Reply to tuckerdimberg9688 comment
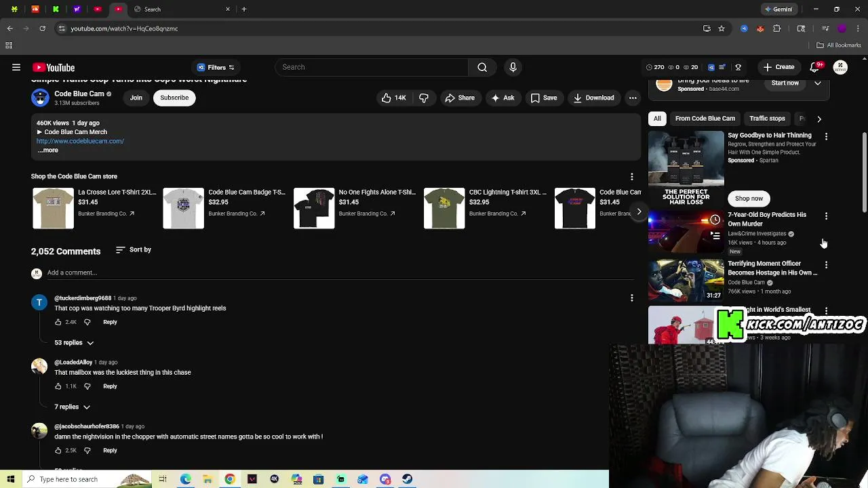The height and width of the screenshot is (488, 868). (110, 322)
